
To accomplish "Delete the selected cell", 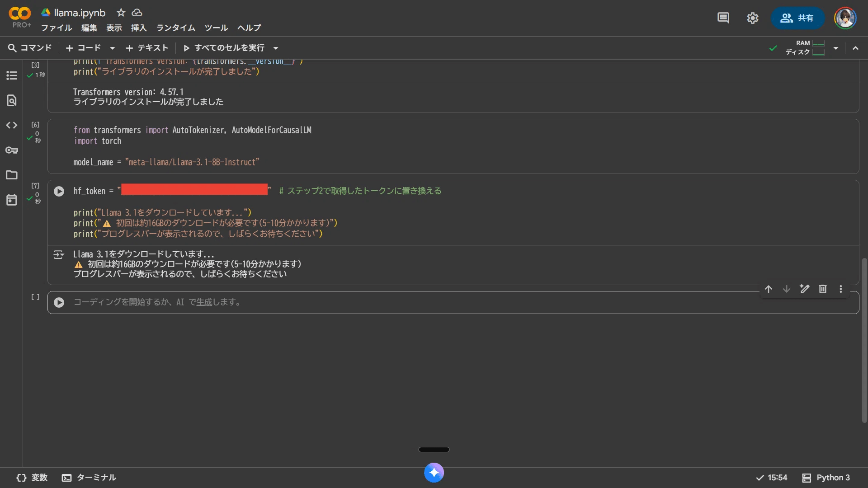I will point(823,289).
